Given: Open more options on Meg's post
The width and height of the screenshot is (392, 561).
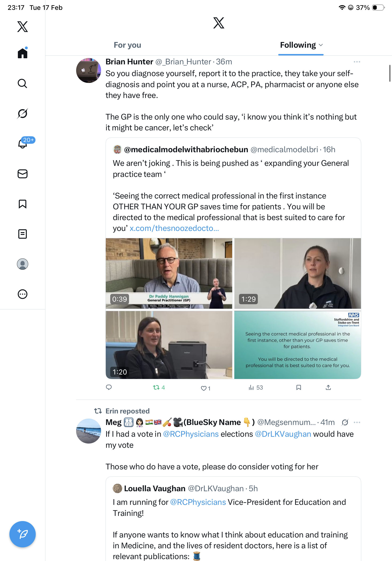Looking at the screenshot, I should coord(357,422).
